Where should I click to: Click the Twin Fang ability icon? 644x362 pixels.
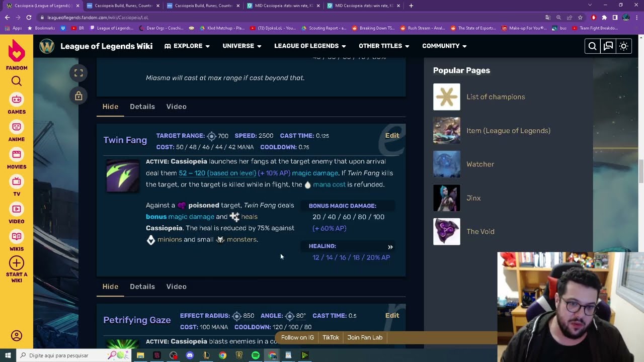click(123, 176)
